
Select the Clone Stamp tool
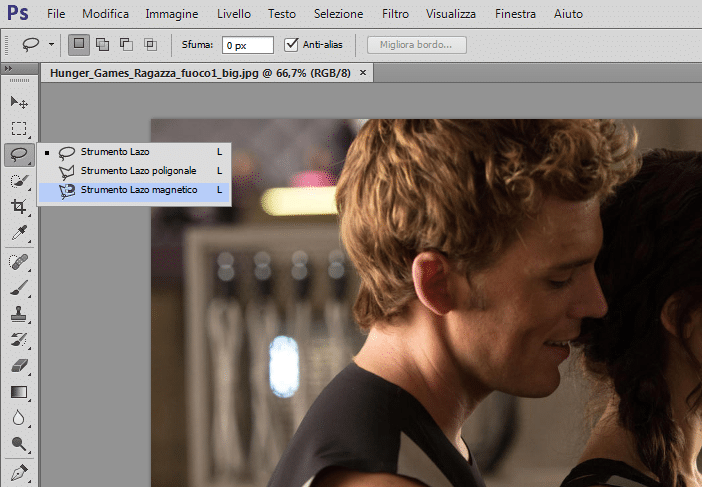19,315
